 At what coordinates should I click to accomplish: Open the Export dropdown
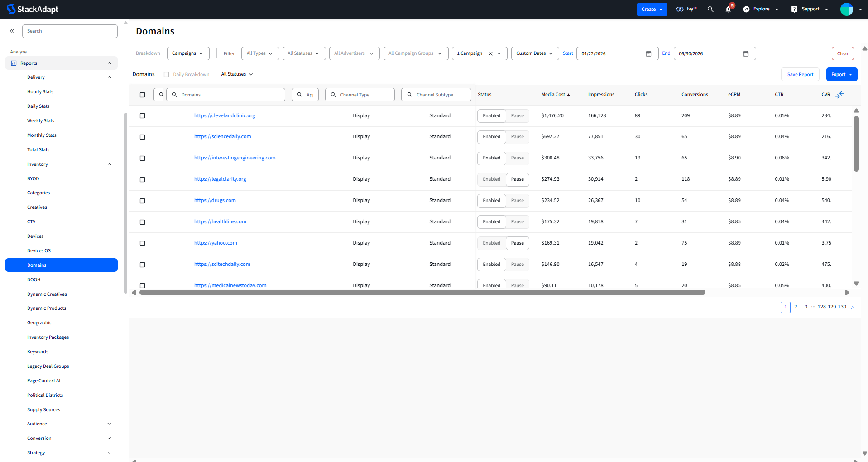coord(842,75)
